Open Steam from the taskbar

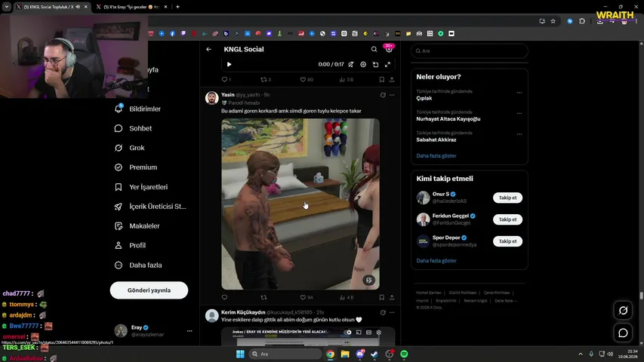pos(374,354)
